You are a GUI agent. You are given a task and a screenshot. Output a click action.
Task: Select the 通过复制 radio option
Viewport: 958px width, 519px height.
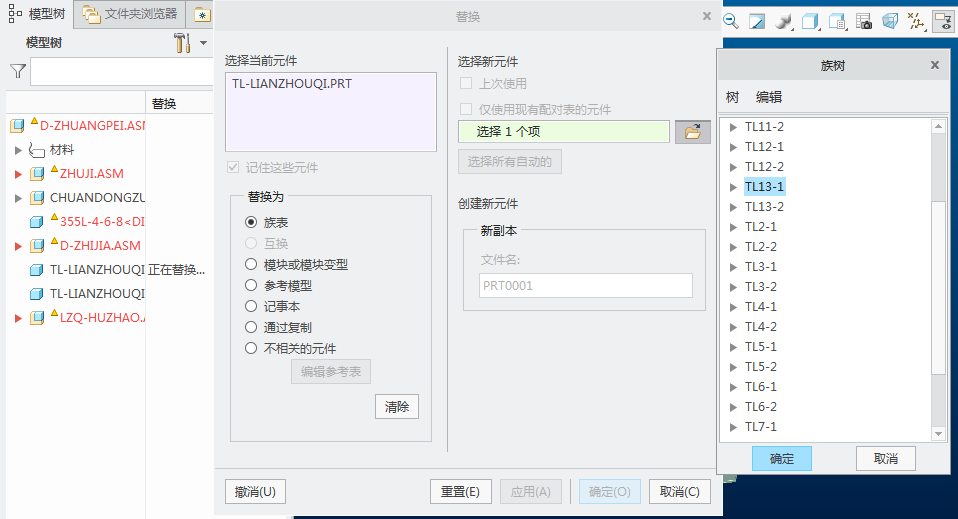click(x=250, y=327)
